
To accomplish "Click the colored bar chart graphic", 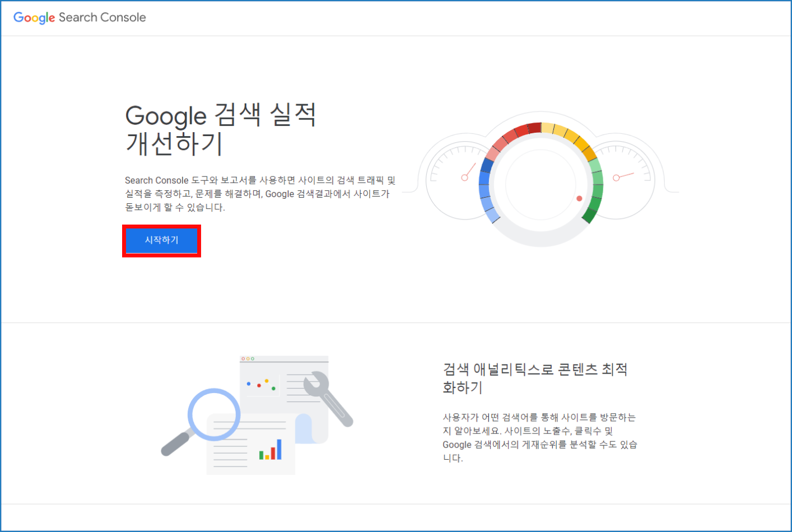I will 271,450.
